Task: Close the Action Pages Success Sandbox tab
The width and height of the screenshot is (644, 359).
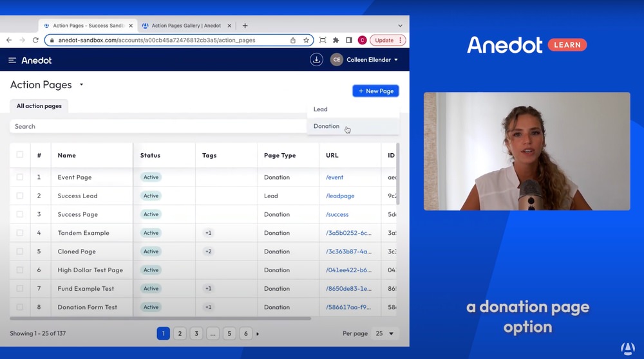Action: [131, 26]
